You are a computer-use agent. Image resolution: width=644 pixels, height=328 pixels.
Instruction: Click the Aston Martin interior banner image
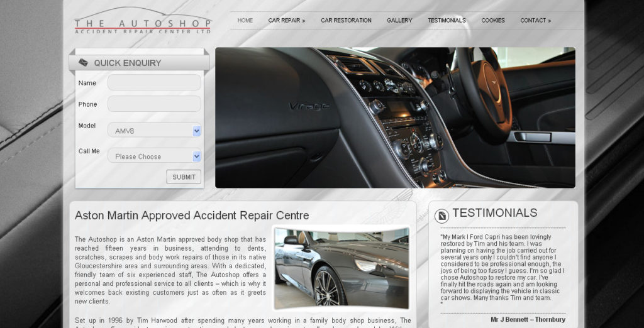coord(395,118)
